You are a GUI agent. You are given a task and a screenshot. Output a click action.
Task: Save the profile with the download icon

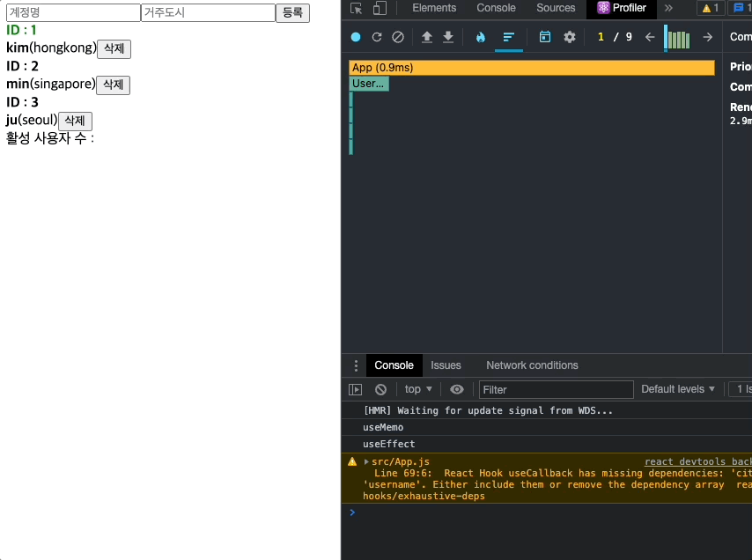448,37
